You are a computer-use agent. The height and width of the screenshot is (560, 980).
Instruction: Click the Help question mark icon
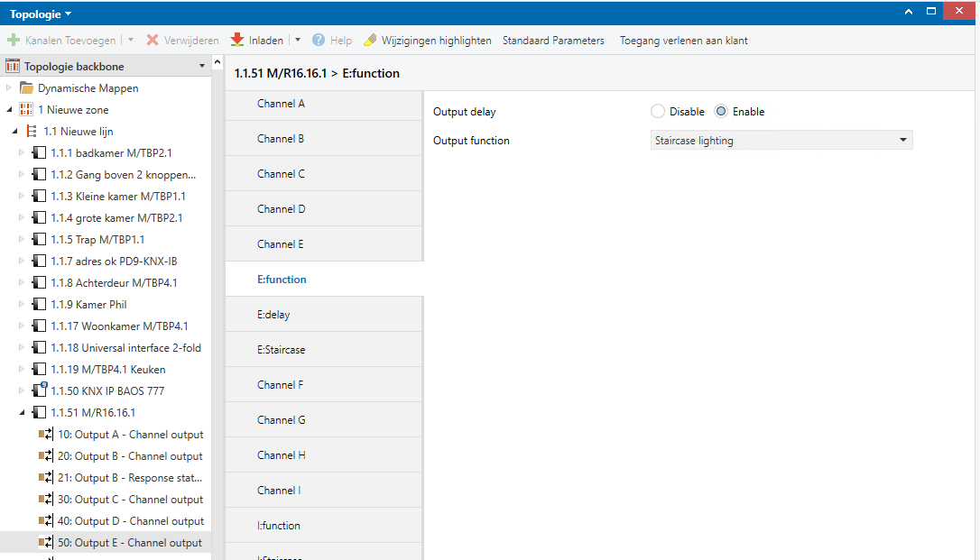click(319, 41)
